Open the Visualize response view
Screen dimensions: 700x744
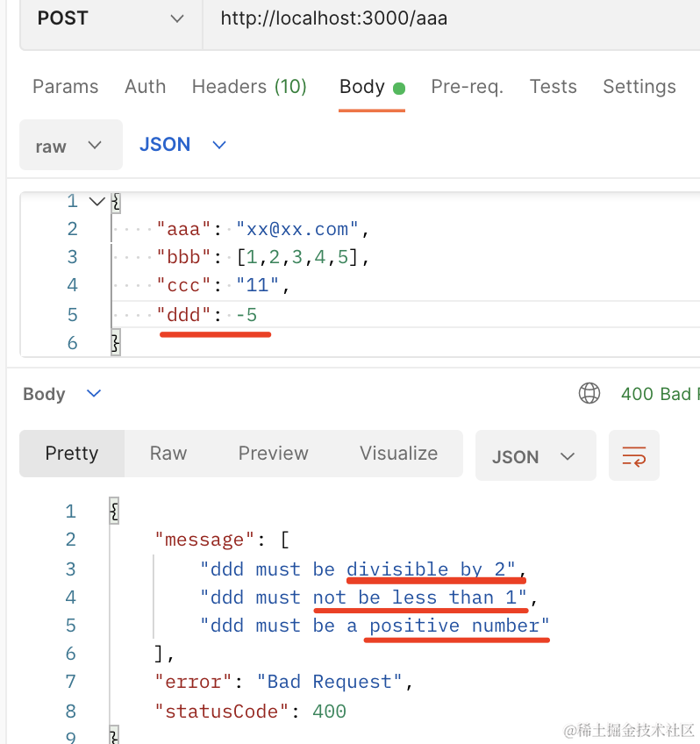[398, 454]
